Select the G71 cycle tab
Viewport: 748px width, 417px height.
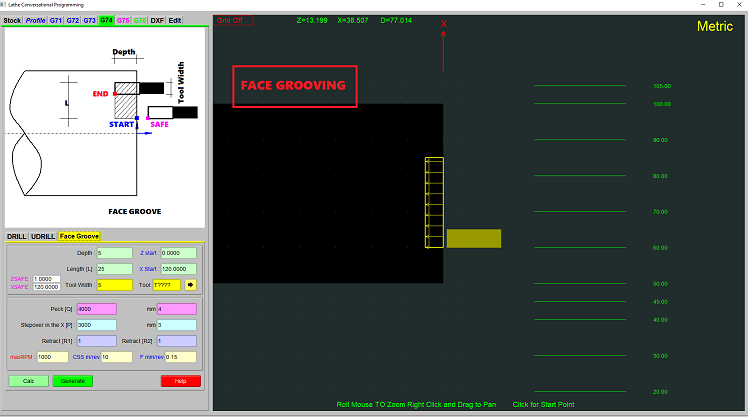pyautogui.click(x=55, y=20)
